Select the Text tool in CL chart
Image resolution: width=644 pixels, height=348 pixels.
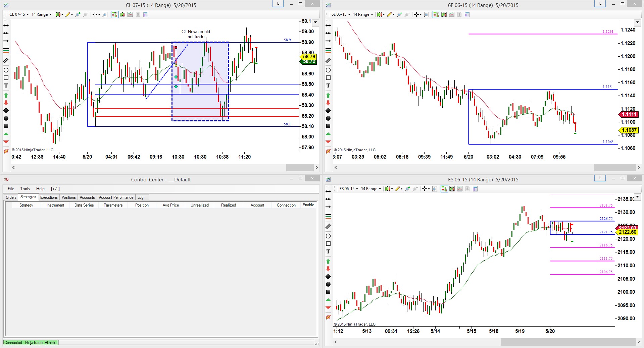coord(6,85)
